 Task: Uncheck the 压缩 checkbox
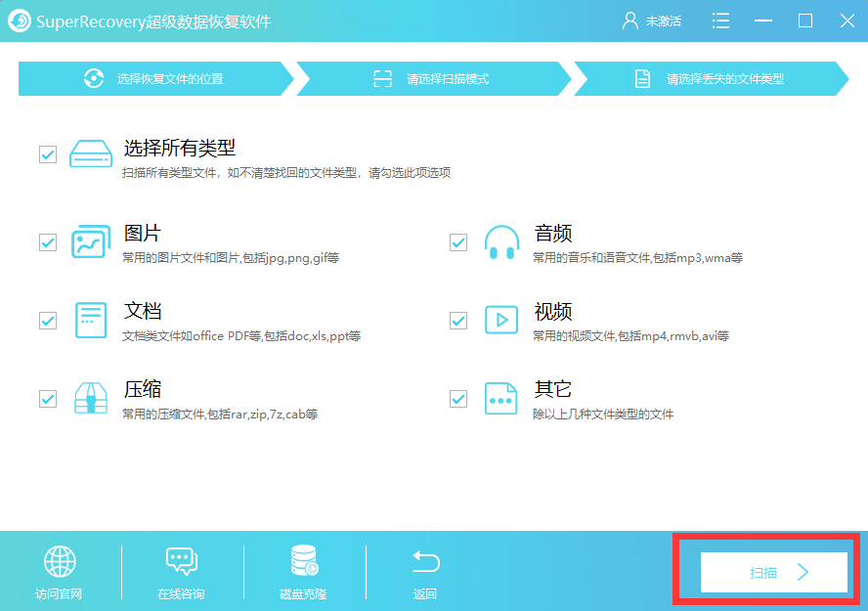coord(48,399)
